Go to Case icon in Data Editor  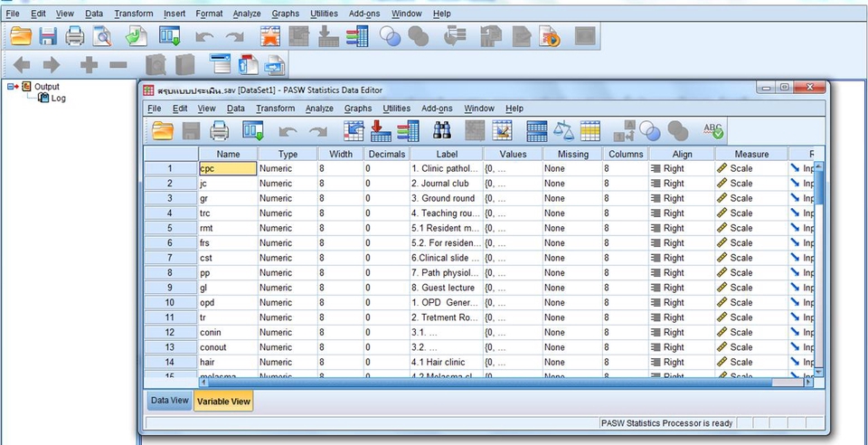point(354,130)
